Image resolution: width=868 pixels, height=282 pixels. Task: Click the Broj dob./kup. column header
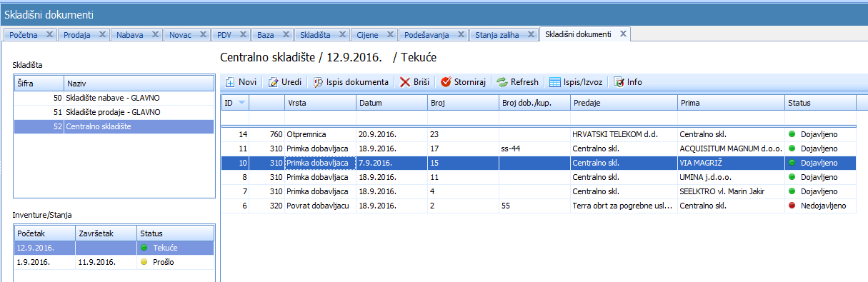click(535, 103)
